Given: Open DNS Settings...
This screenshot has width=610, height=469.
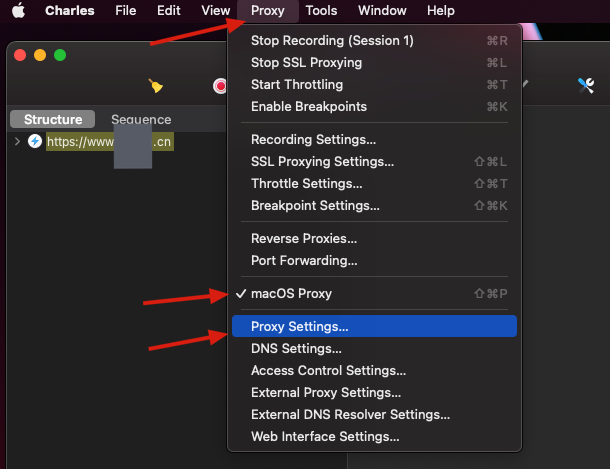Looking at the screenshot, I should tap(374, 348).
